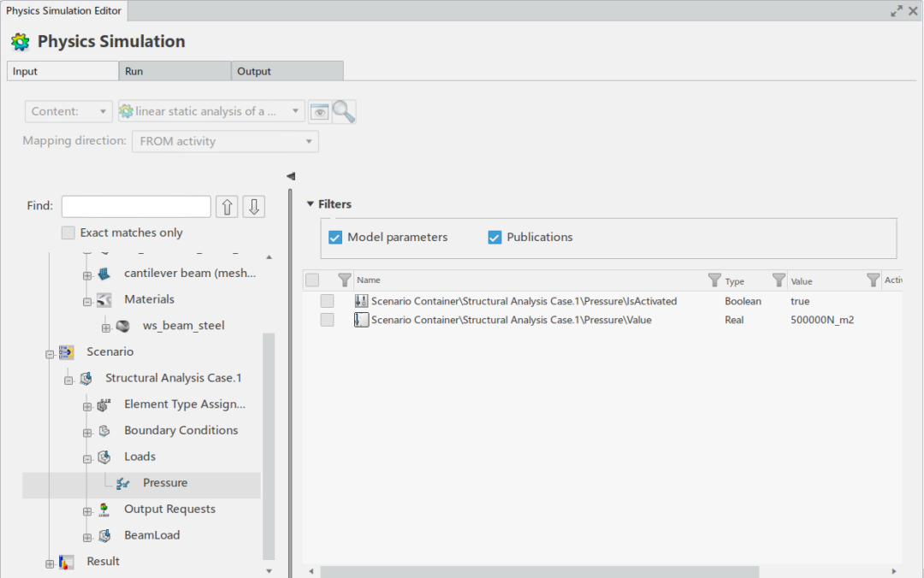
Task: Click the find previous up arrow
Action: pyautogui.click(x=227, y=207)
